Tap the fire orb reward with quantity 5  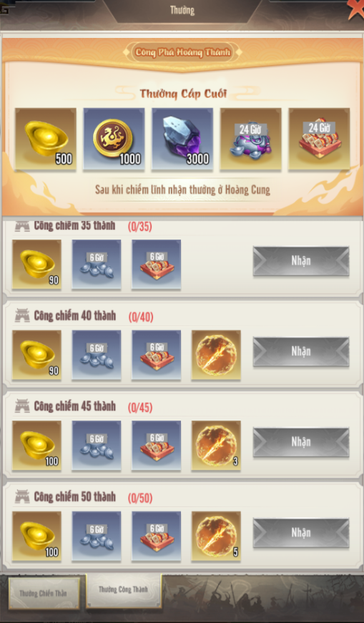pyautogui.click(x=216, y=536)
